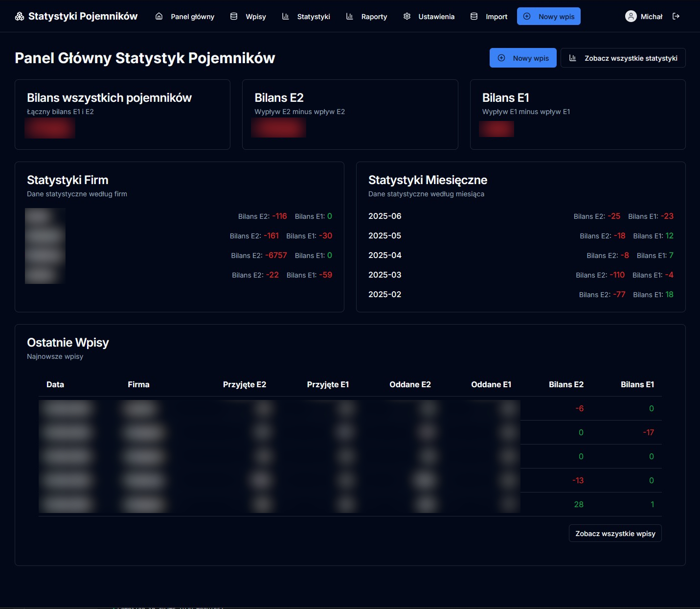Open settings via the gear icon
Image resolution: width=700 pixels, height=609 pixels.
pyautogui.click(x=406, y=16)
